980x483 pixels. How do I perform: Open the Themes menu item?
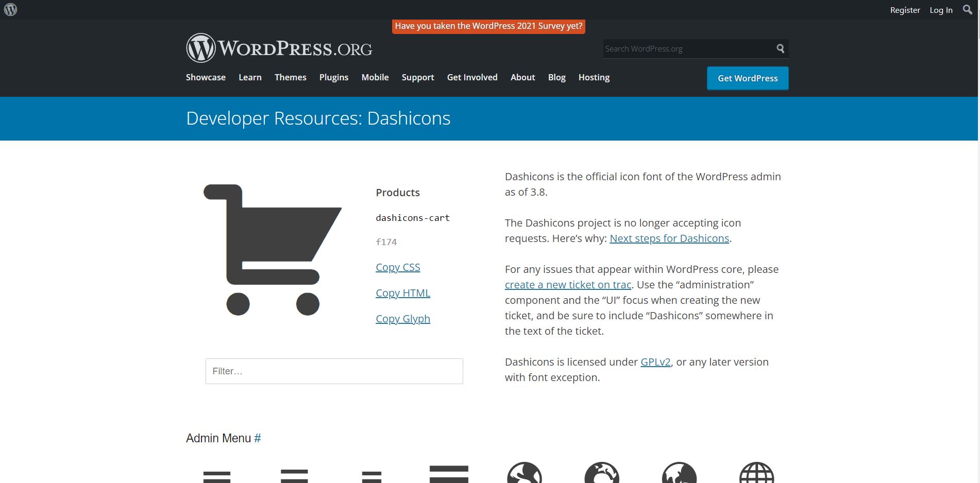coord(290,77)
